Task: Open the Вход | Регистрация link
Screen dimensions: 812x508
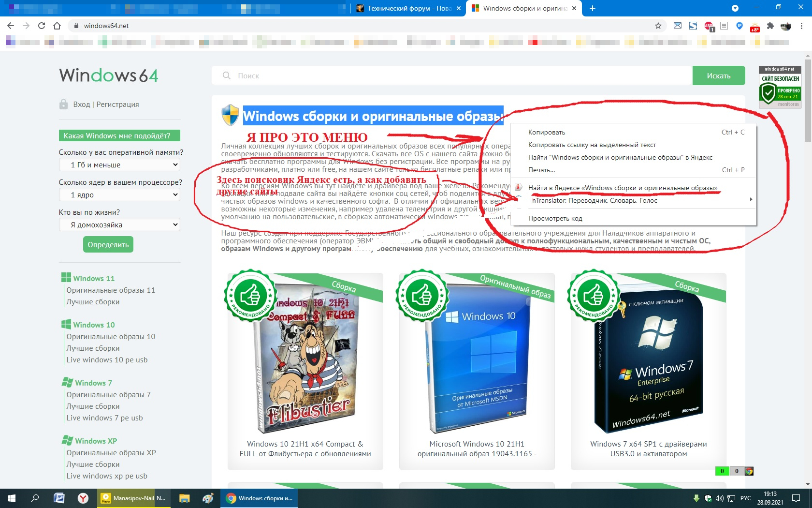Action: [106, 105]
